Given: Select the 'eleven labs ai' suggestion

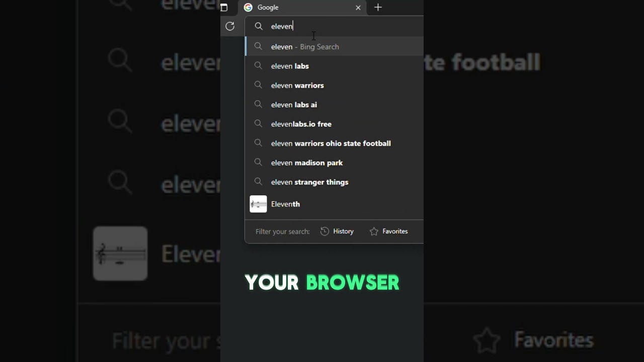Looking at the screenshot, I should 334,105.
